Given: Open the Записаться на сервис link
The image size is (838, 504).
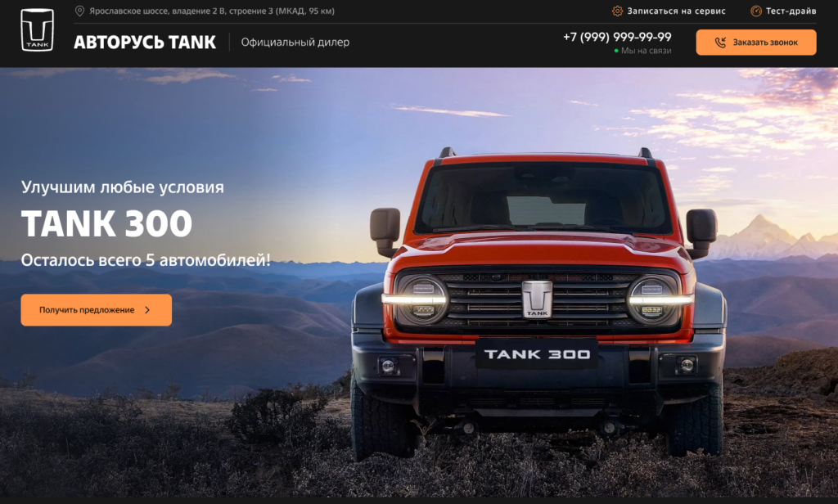Looking at the screenshot, I should coord(676,11).
